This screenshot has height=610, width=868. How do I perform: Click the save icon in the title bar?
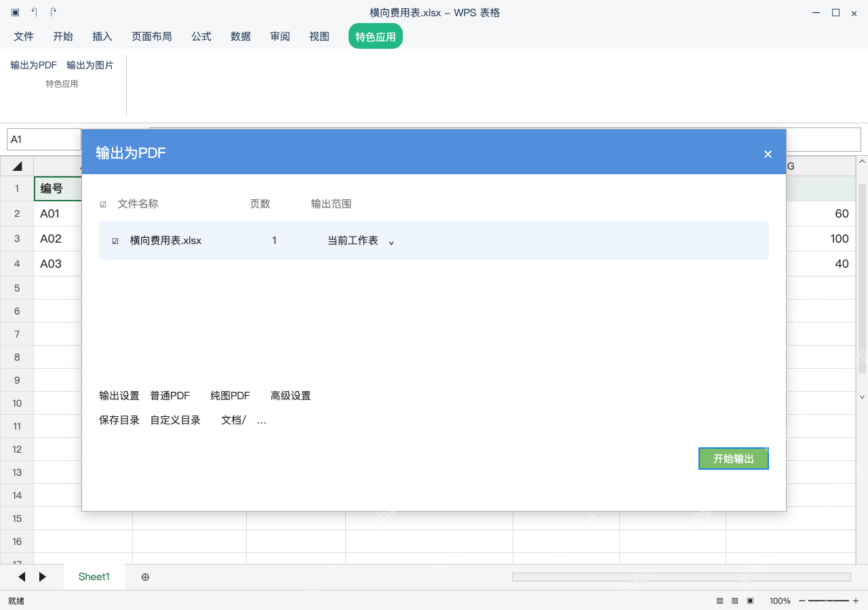[16, 12]
